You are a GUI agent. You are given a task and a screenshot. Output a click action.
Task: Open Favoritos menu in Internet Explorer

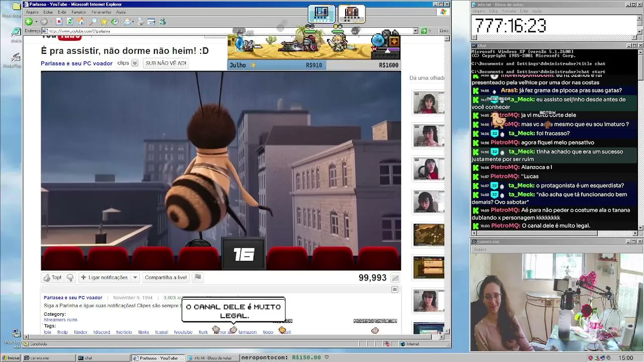78,12
